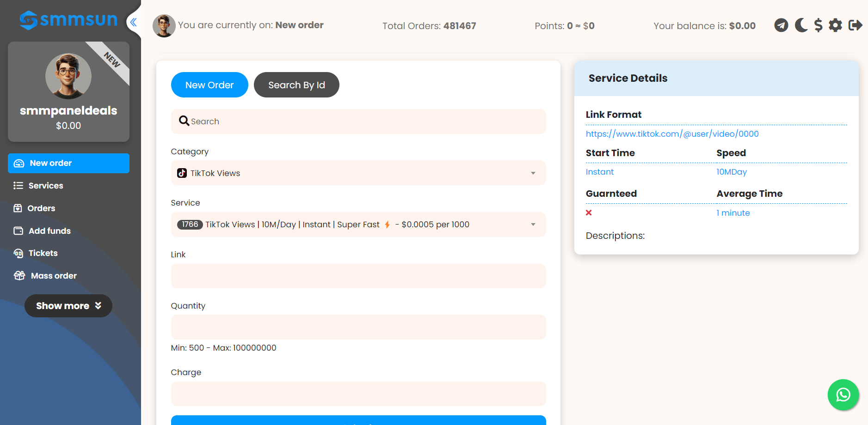Click the TikTok link format URL
Image resolution: width=868 pixels, height=425 pixels.
pyautogui.click(x=672, y=134)
